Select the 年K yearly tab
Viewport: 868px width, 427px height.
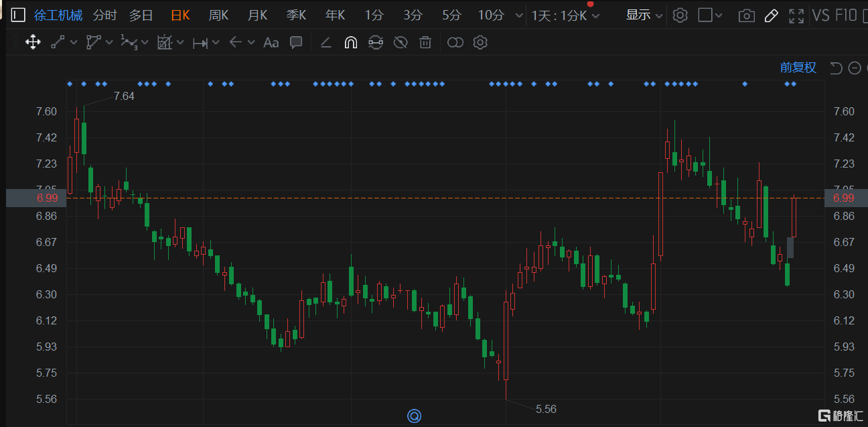click(336, 15)
